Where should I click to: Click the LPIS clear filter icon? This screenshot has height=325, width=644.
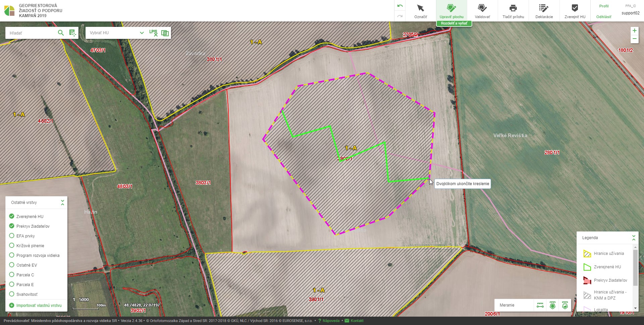point(153,33)
